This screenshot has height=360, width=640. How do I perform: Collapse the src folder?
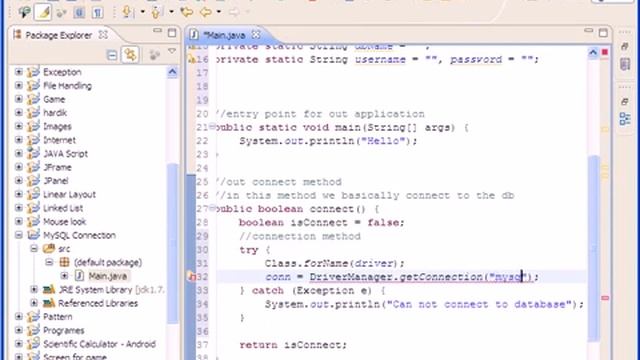coord(34,249)
